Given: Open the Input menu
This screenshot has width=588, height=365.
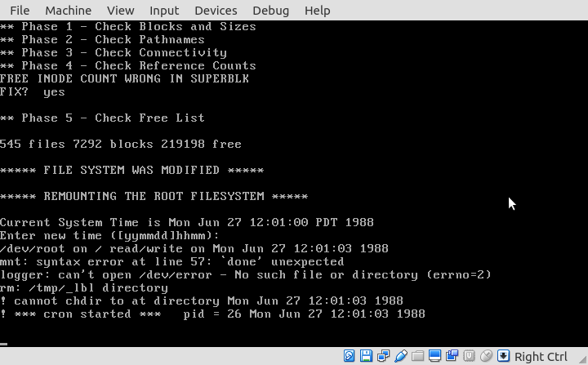Looking at the screenshot, I should pyautogui.click(x=164, y=11).
